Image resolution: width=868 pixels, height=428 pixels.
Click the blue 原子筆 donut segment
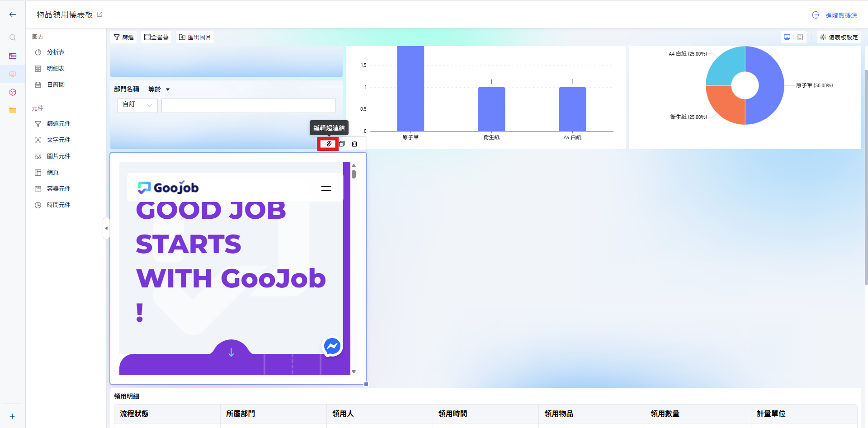(x=771, y=85)
